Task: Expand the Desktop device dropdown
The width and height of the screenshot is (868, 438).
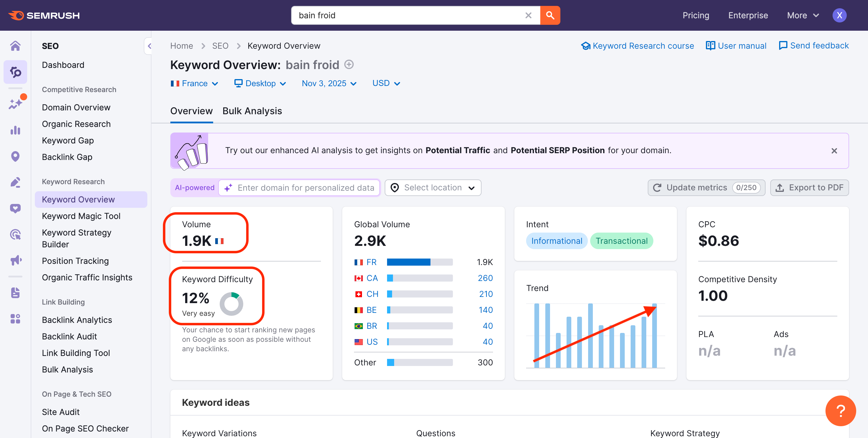Action: tap(260, 83)
